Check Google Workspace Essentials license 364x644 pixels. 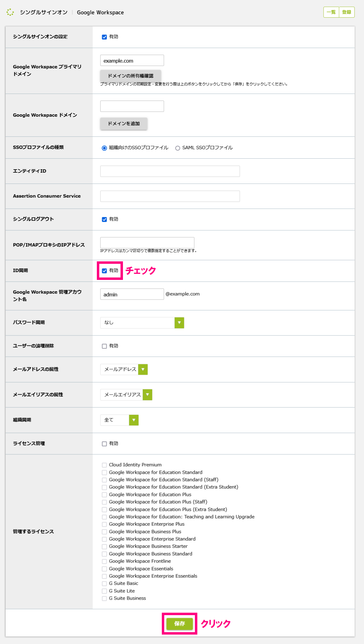click(104, 569)
